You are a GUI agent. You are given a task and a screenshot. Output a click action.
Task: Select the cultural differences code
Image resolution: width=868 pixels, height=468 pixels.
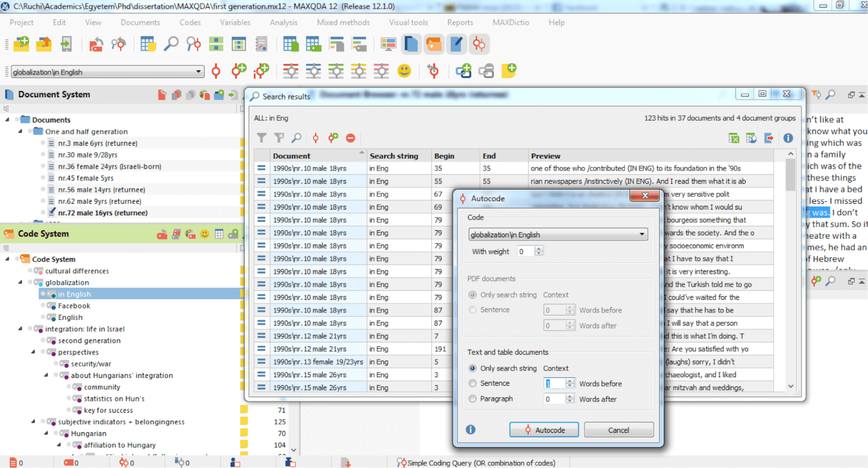click(77, 270)
